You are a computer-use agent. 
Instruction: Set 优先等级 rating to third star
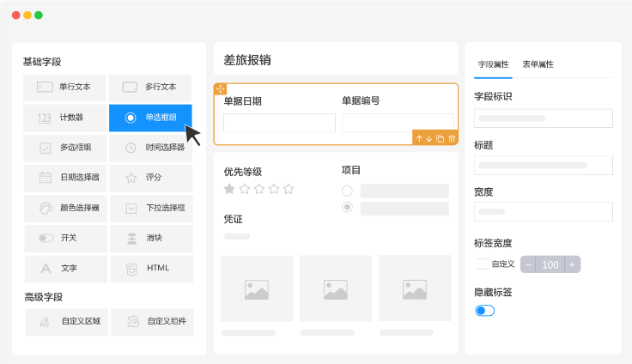pos(258,189)
